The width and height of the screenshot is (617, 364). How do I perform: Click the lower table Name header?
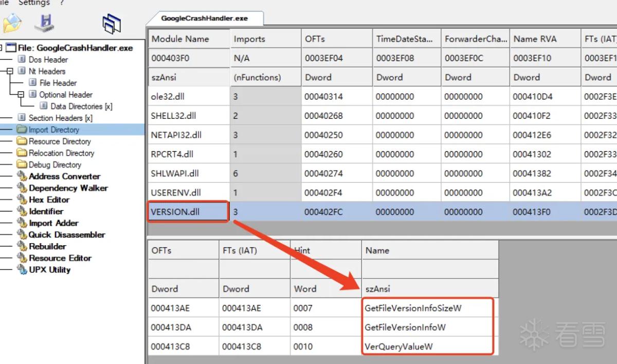[430, 250]
